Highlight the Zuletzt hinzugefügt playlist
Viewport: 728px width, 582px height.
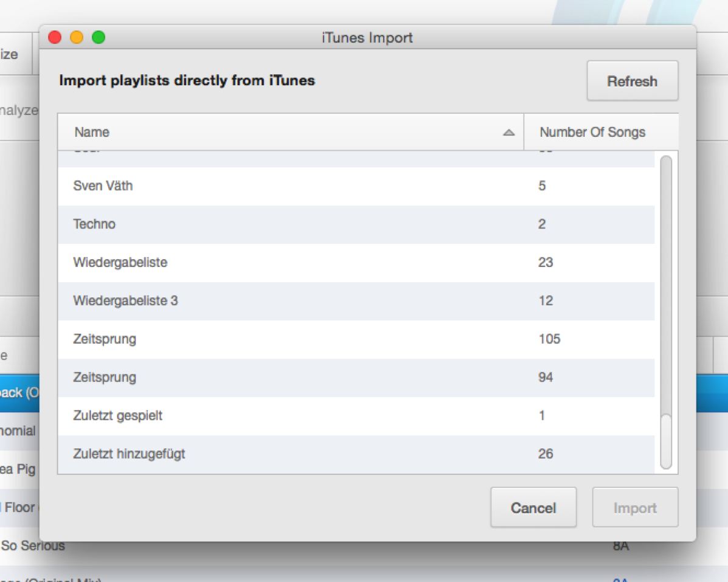[x=129, y=454]
